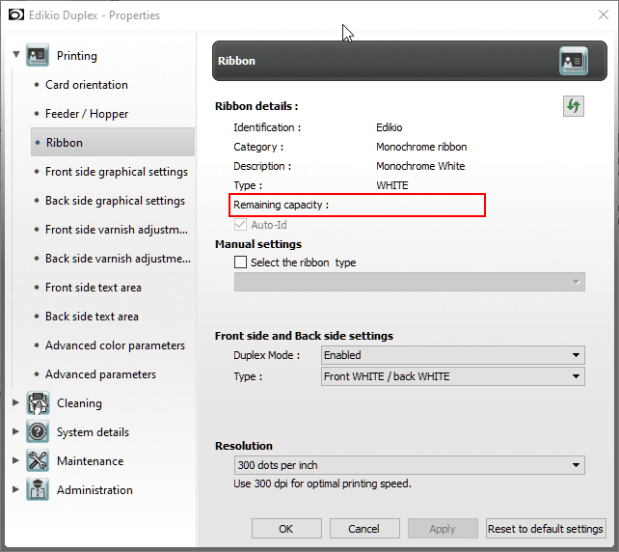
Task: Open the disabled ribbon type dropdown
Action: (409, 282)
